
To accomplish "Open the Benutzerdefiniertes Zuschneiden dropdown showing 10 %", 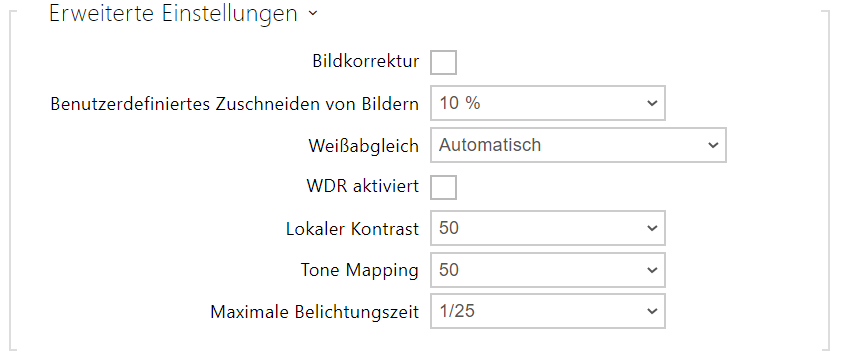I will coord(548,103).
